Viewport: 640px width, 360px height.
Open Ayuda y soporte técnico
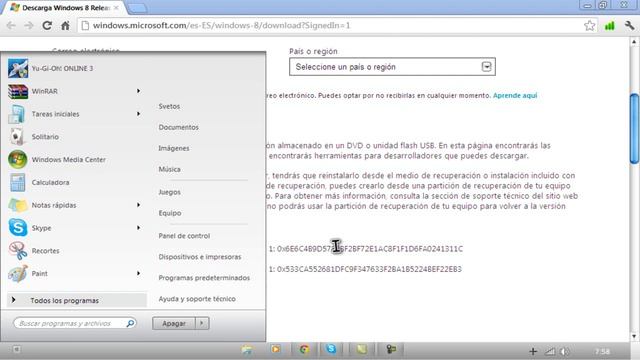click(x=197, y=299)
